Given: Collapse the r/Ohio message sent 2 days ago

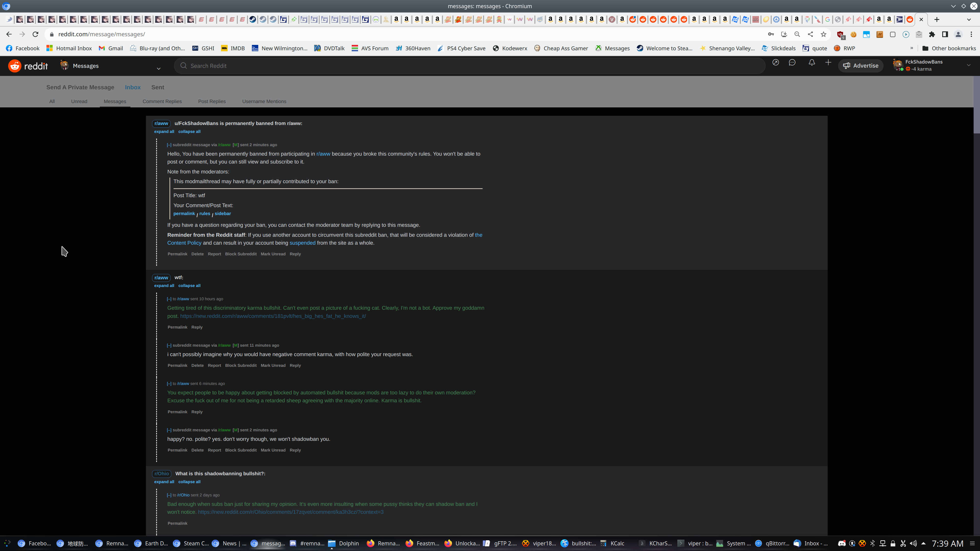Looking at the screenshot, I should pos(169,495).
